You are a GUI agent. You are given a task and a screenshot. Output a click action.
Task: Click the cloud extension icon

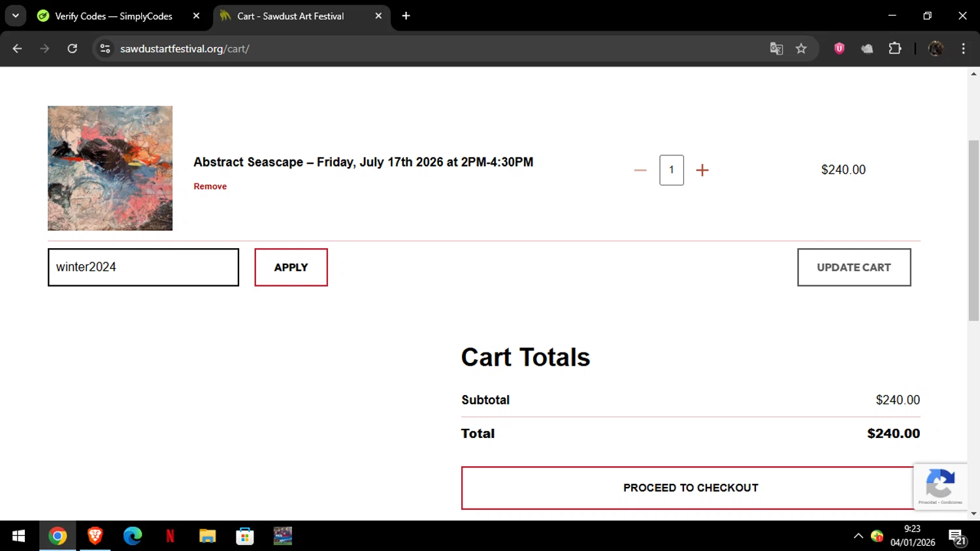pyautogui.click(x=867, y=48)
